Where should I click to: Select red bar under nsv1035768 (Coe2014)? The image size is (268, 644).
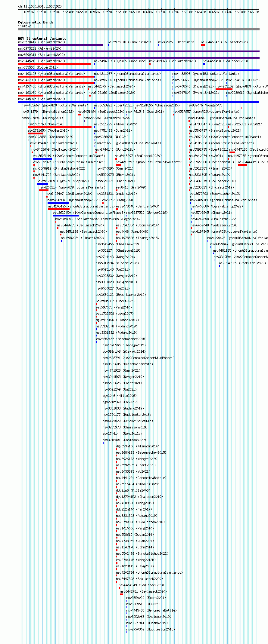[x=60, y=127]
